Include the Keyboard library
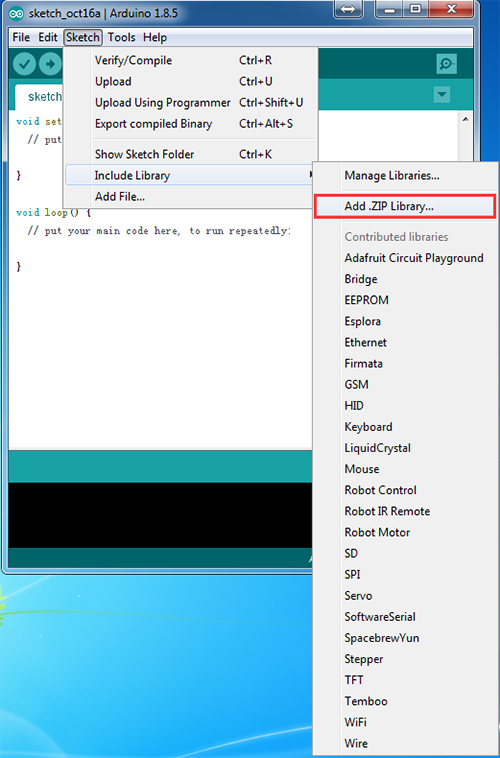Viewport: 500px width, 758px height. 405,426
